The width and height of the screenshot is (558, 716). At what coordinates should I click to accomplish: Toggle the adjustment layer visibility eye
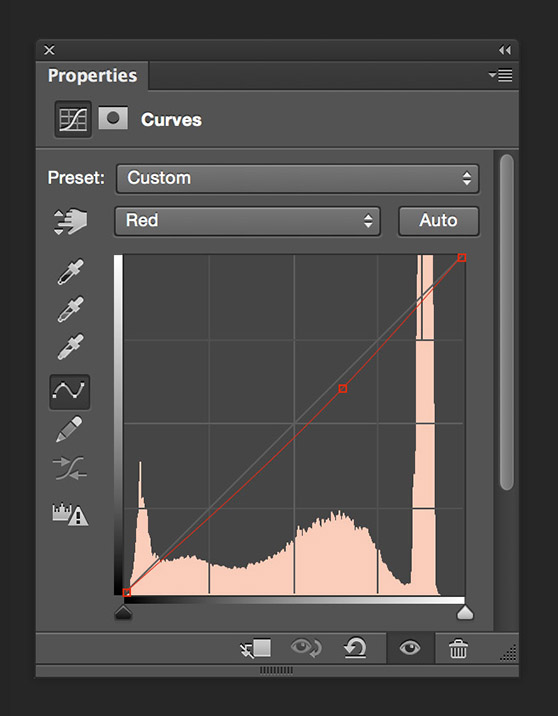410,648
